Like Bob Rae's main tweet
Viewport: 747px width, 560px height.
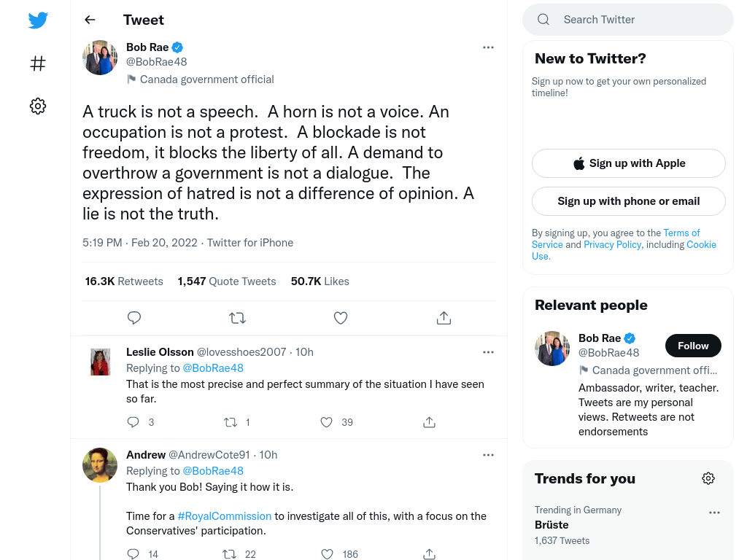tap(340, 318)
